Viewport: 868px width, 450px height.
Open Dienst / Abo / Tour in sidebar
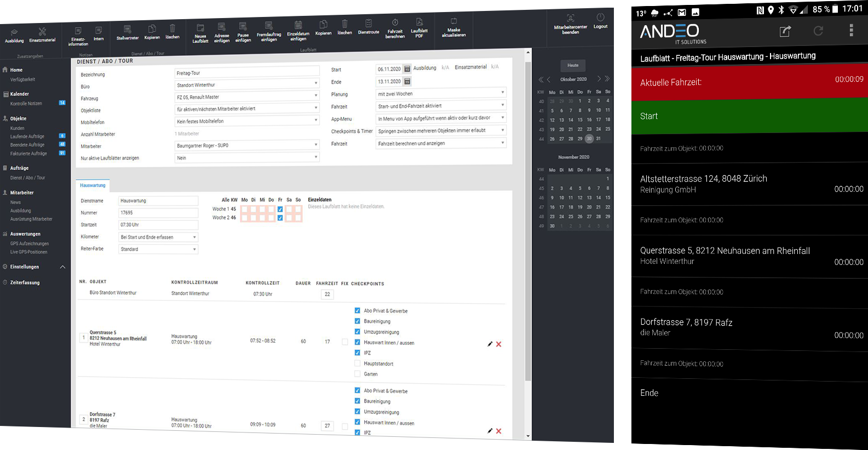pos(27,177)
